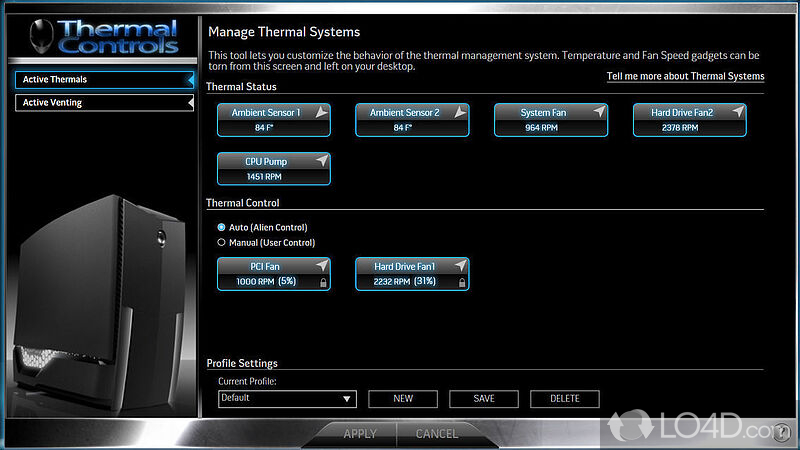This screenshot has height=450, width=800.
Task: Select Manual (User Control) radio button
Action: tap(222, 243)
